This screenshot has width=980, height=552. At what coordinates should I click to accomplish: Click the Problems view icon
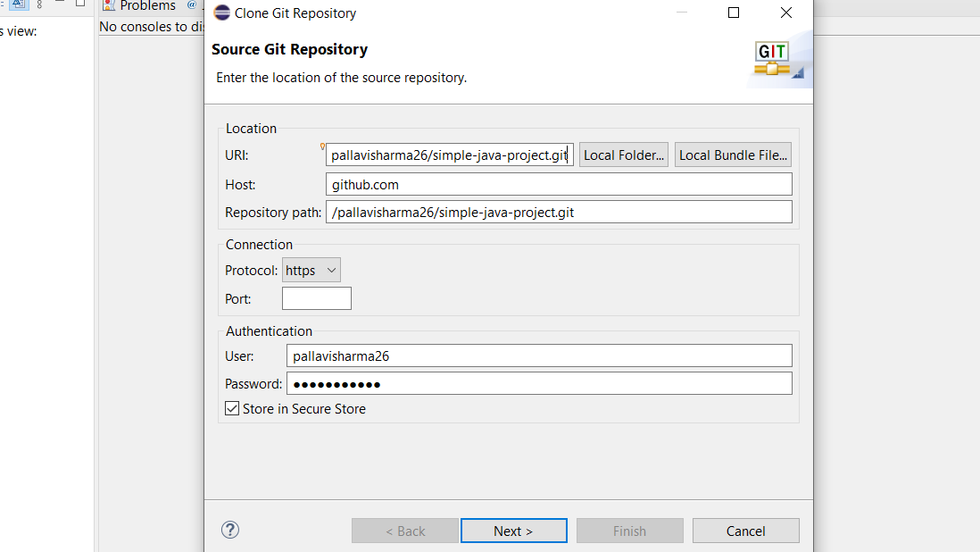point(110,5)
